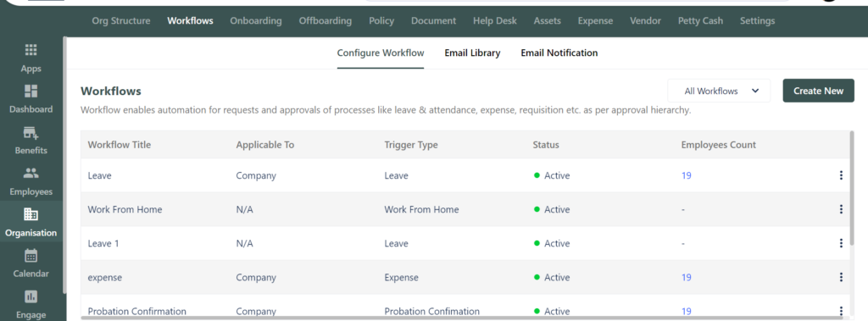Switch to Email Notification tab
This screenshot has width=868, height=321.
(x=559, y=53)
